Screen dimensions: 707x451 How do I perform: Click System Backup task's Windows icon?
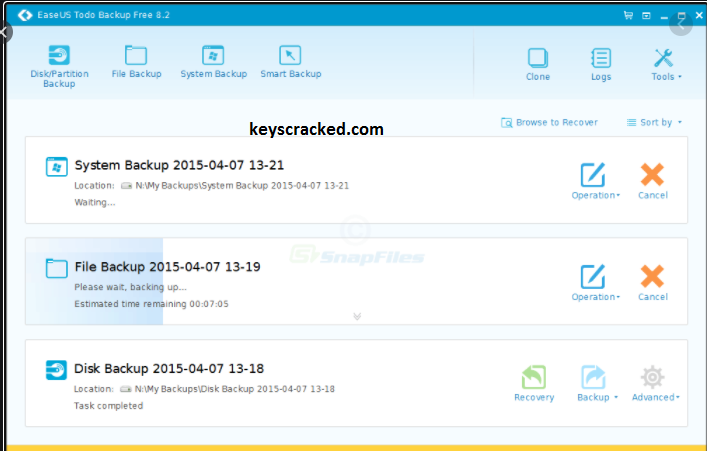click(57, 166)
